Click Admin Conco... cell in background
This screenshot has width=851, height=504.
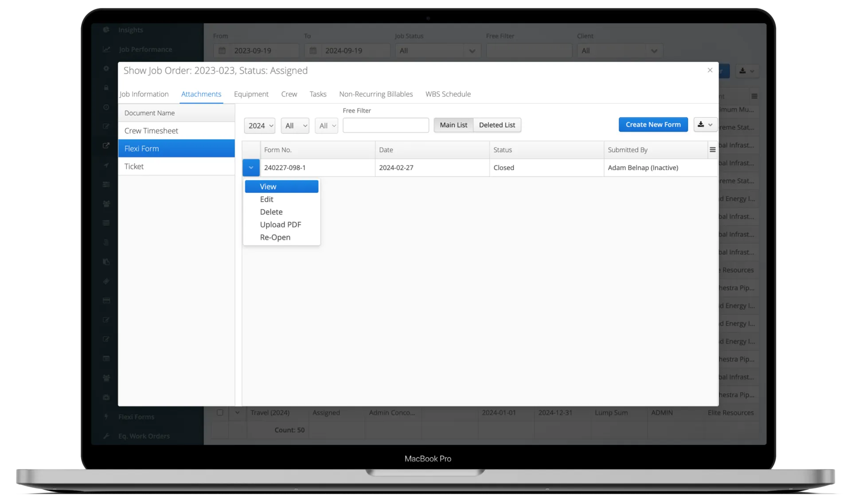click(x=392, y=413)
